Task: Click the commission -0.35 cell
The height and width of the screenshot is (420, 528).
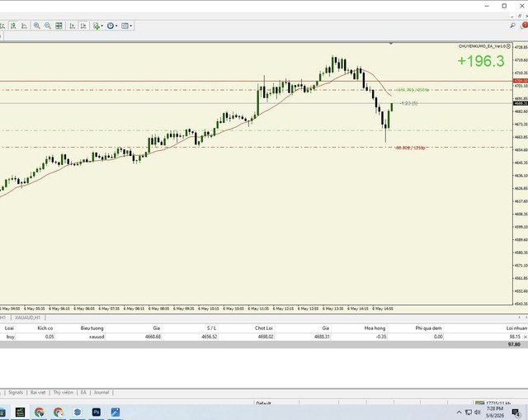Action: (x=381, y=337)
